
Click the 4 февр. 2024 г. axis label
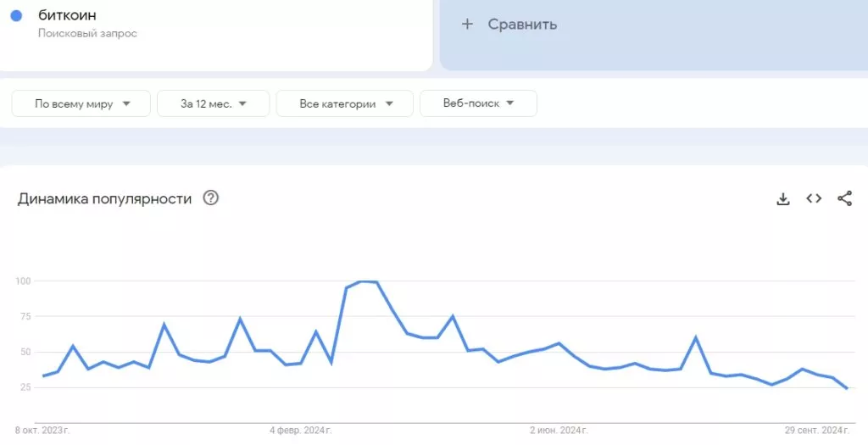[x=300, y=431]
